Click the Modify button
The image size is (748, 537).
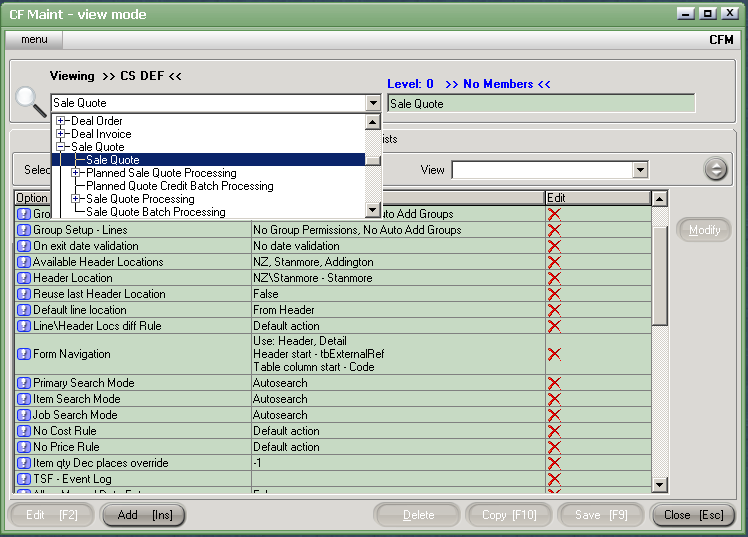click(704, 230)
